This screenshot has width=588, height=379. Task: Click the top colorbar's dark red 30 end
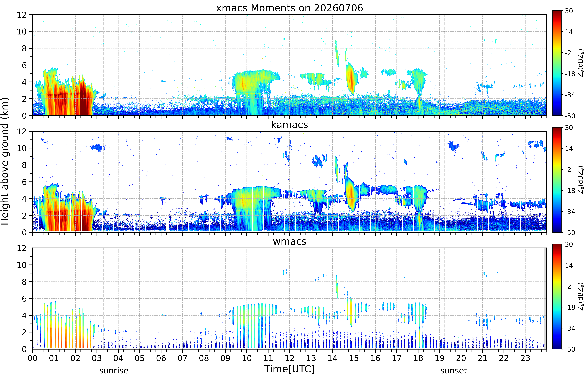click(x=557, y=12)
